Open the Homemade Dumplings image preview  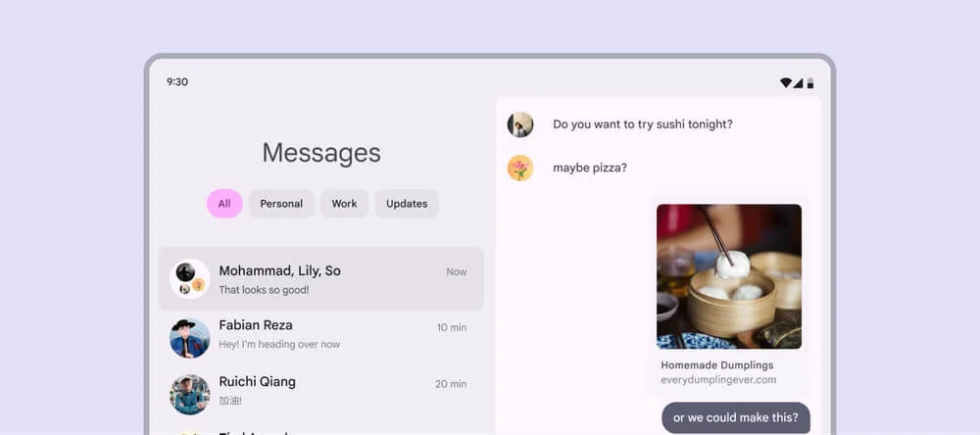(729, 276)
